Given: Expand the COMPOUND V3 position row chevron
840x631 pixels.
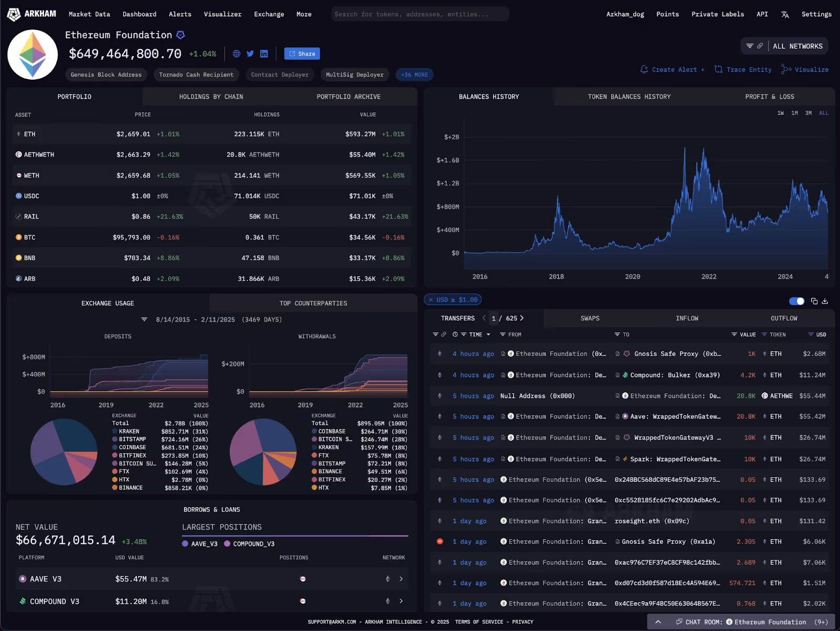Looking at the screenshot, I should [x=401, y=601].
